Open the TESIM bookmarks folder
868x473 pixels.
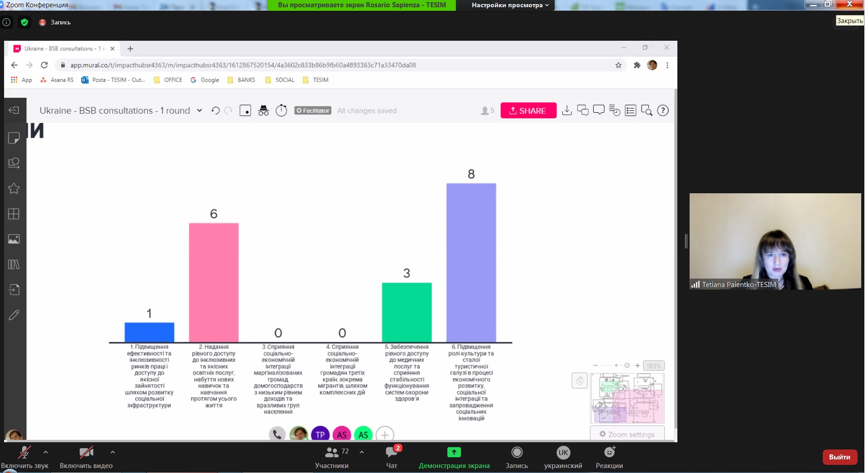click(316, 80)
